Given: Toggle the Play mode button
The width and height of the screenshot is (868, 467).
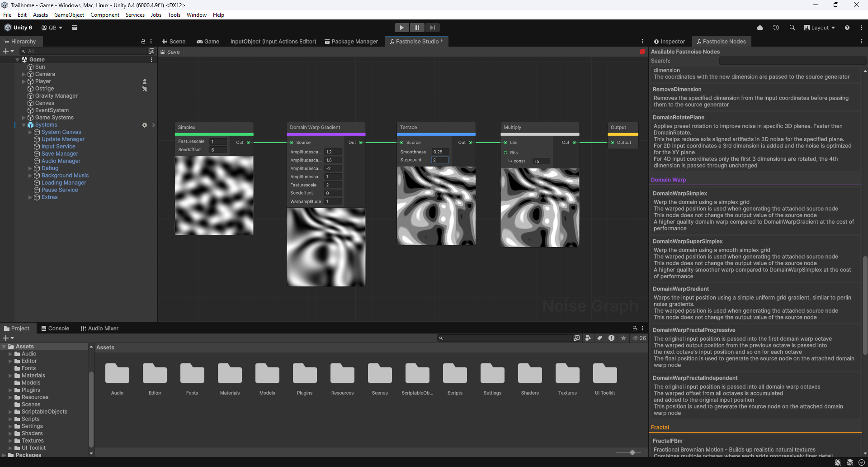Looking at the screenshot, I should coord(401,28).
